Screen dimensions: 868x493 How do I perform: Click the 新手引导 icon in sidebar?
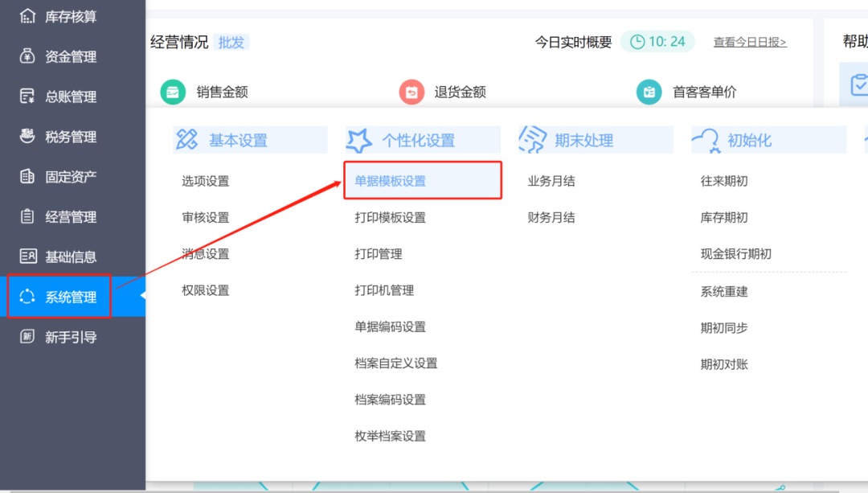tap(27, 336)
